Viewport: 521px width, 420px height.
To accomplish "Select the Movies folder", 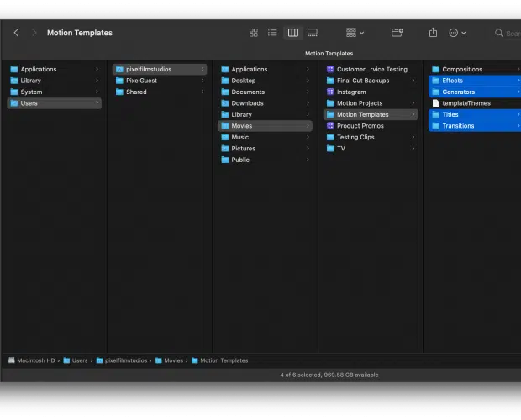I will click(266, 125).
